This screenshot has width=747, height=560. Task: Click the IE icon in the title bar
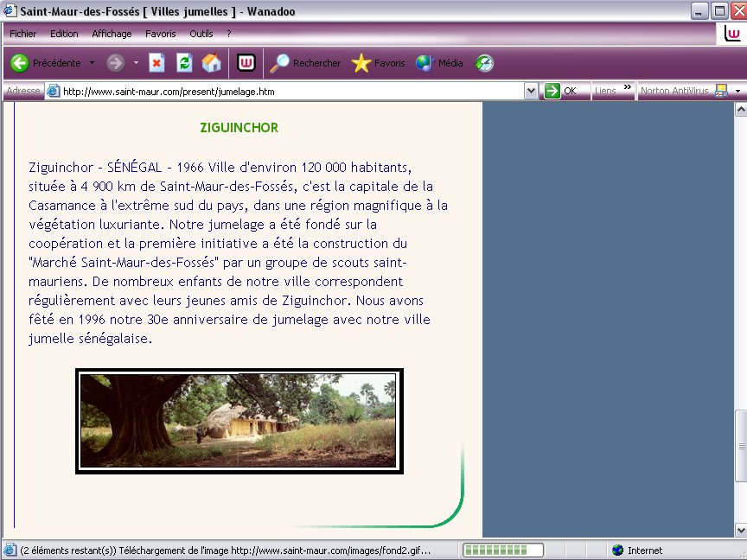10,10
